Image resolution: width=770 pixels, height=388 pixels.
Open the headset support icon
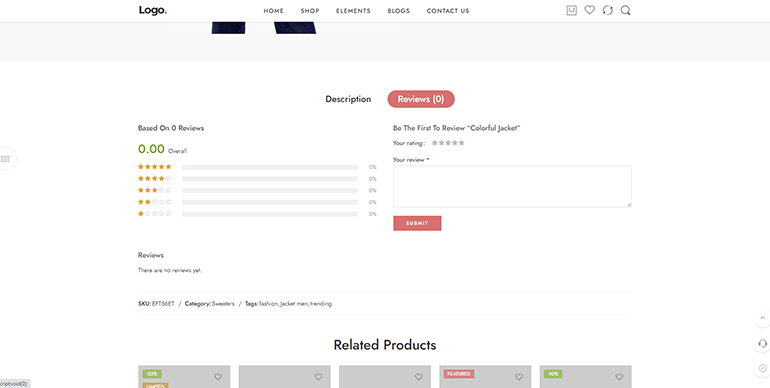(762, 343)
